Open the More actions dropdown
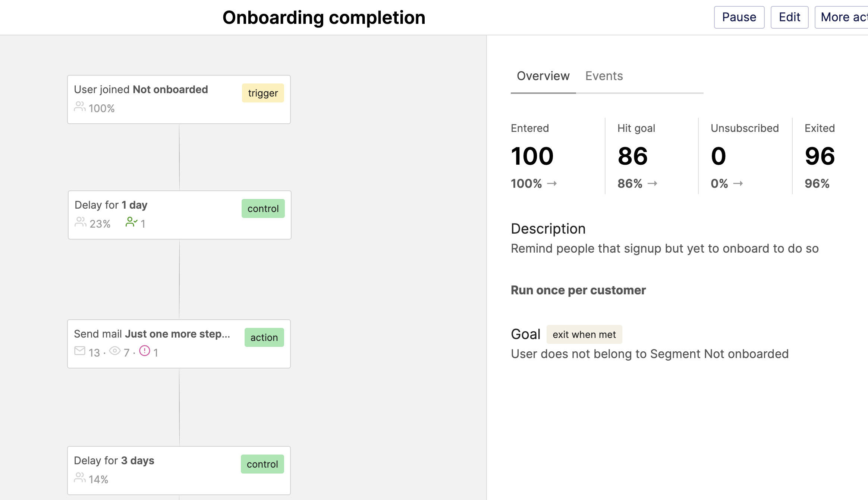Image resolution: width=868 pixels, height=500 pixels. point(842,17)
